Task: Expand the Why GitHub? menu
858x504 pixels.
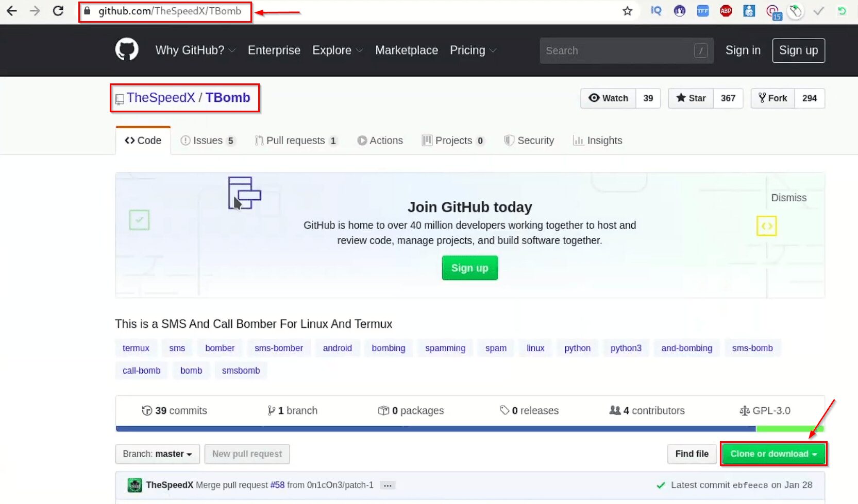Action: 195,50
